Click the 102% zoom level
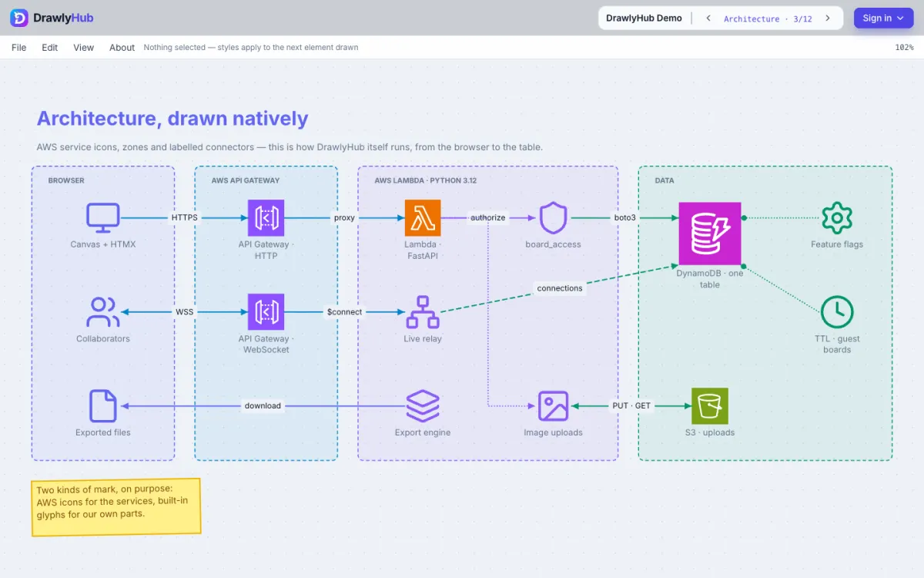924x578 pixels. coord(904,48)
